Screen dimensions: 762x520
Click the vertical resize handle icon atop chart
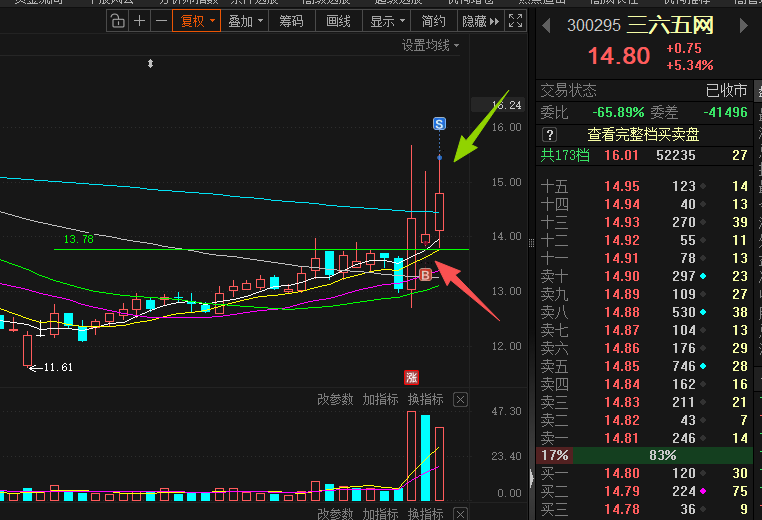150,64
